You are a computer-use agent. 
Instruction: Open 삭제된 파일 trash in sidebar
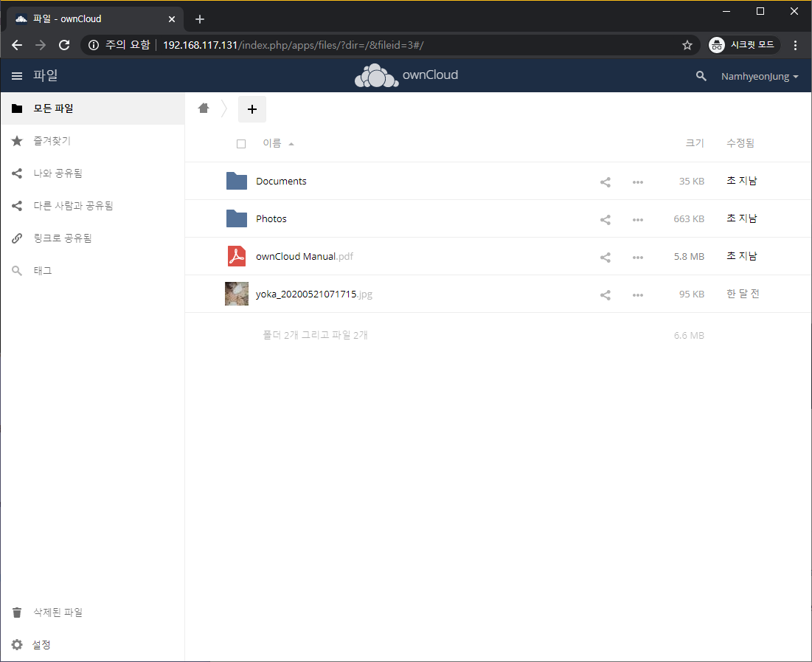93,613
